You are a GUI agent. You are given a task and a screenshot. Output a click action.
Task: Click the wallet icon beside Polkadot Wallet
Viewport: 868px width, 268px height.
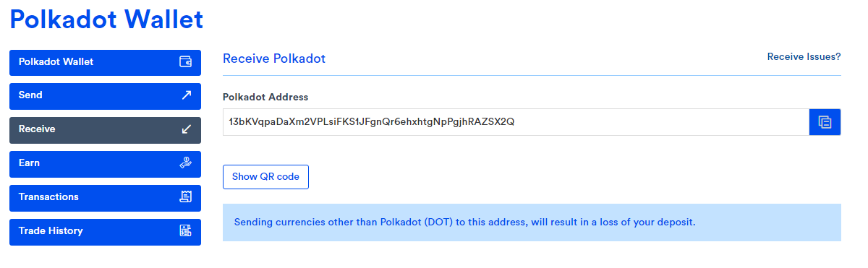pos(185,61)
